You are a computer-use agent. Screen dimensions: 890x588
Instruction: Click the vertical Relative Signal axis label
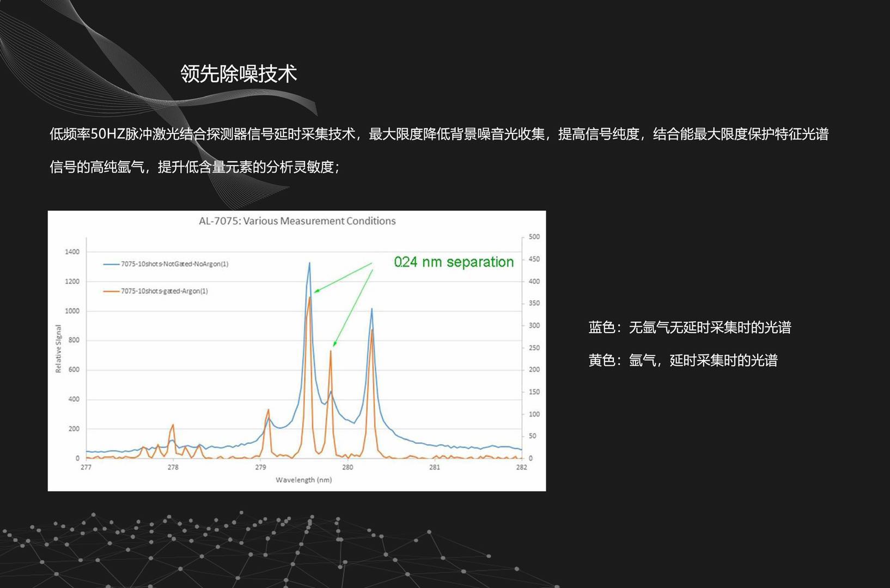point(58,349)
